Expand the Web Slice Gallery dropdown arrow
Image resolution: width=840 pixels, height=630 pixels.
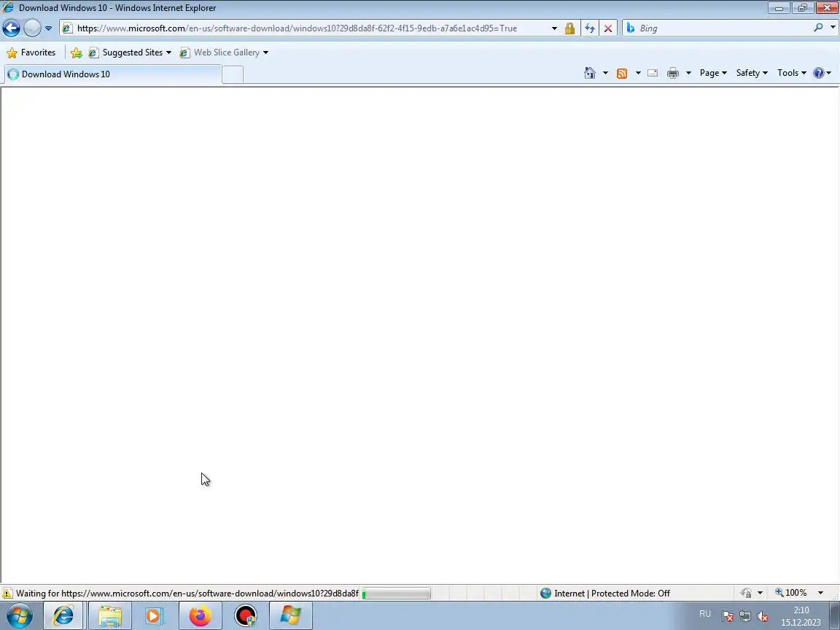coord(265,52)
